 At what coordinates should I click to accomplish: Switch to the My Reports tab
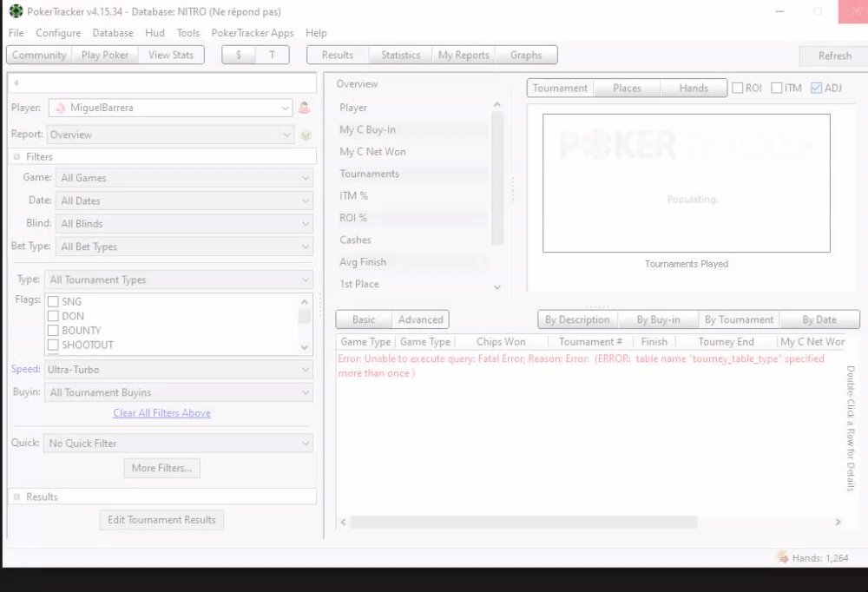[x=464, y=55]
